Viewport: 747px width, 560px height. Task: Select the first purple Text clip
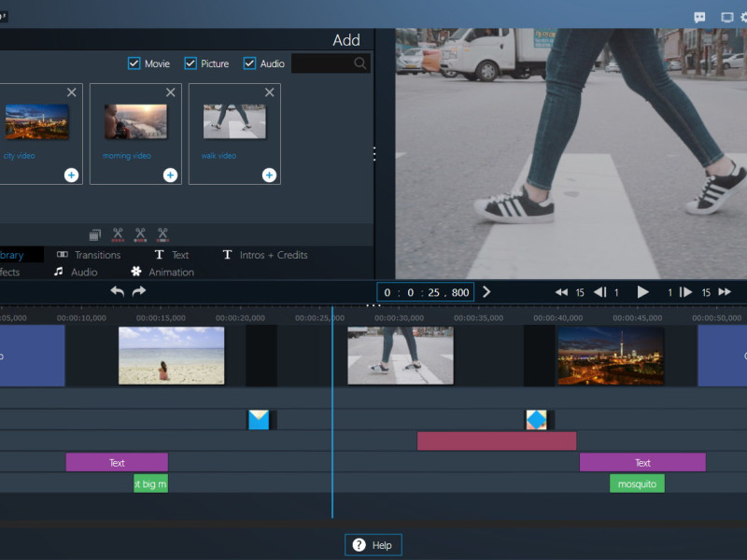117,462
